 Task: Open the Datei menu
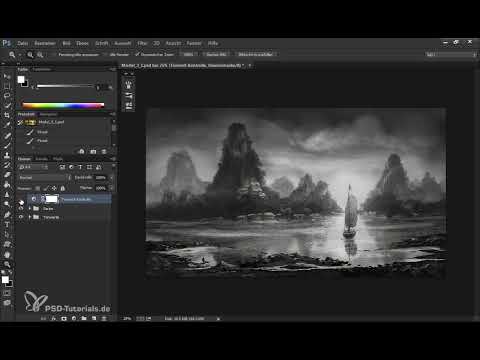click(22, 43)
